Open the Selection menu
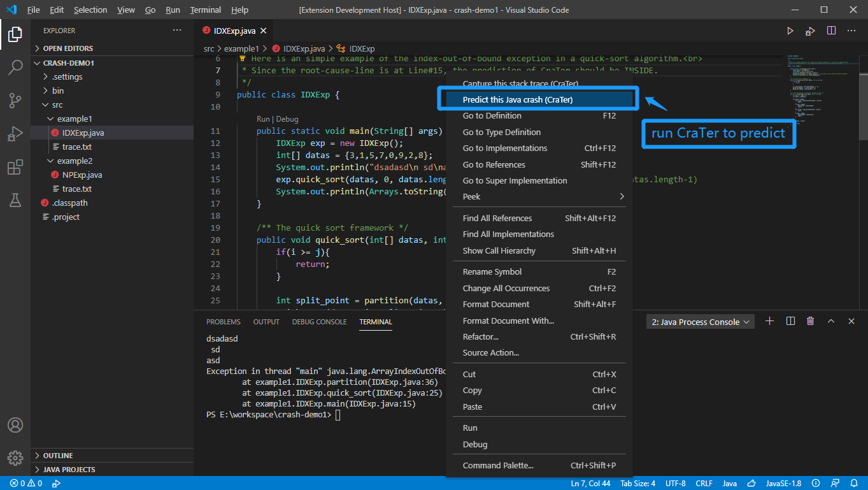The image size is (868, 490). coord(90,10)
